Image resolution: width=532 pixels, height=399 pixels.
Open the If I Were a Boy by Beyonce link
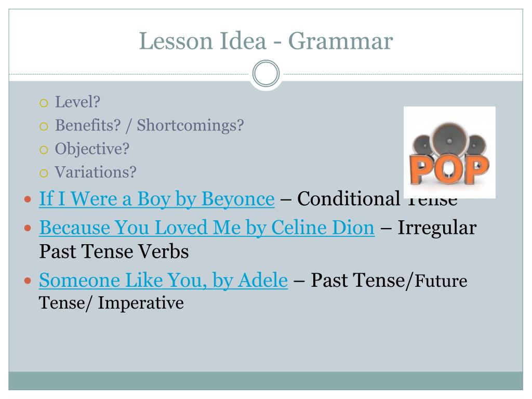pyautogui.click(x=157, y=199)
